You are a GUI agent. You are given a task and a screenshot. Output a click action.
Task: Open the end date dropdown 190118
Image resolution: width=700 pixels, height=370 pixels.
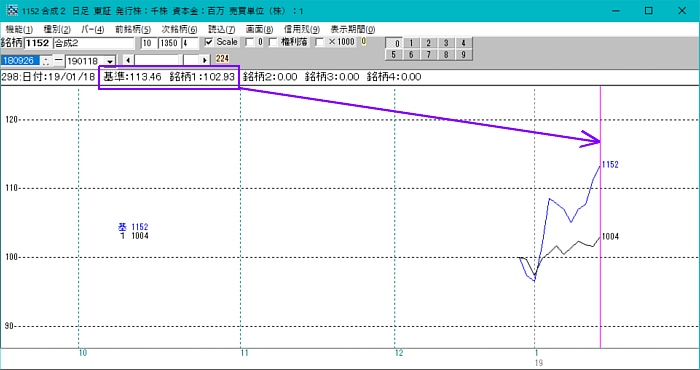109,61
